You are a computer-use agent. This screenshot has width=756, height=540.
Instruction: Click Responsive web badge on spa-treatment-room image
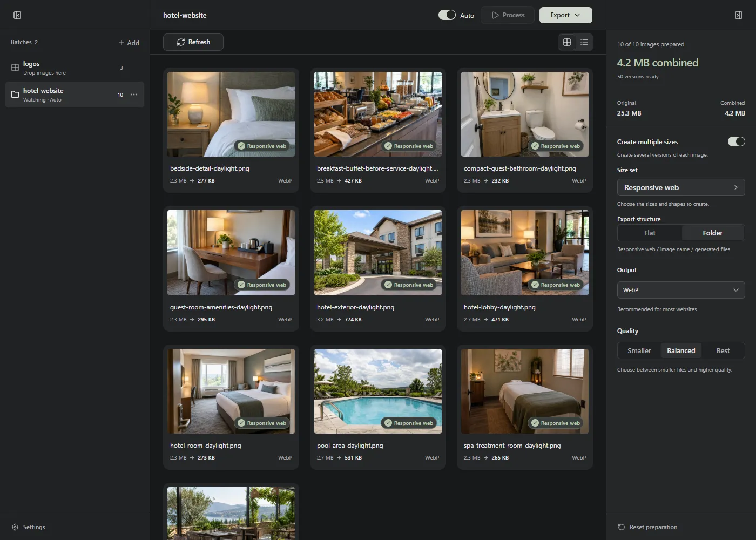556,423
